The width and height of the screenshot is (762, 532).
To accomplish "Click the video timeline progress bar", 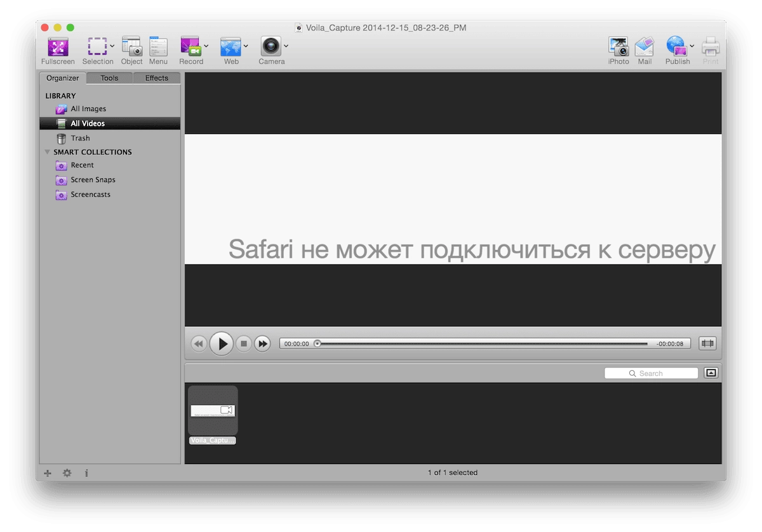I will coord(483,343).
